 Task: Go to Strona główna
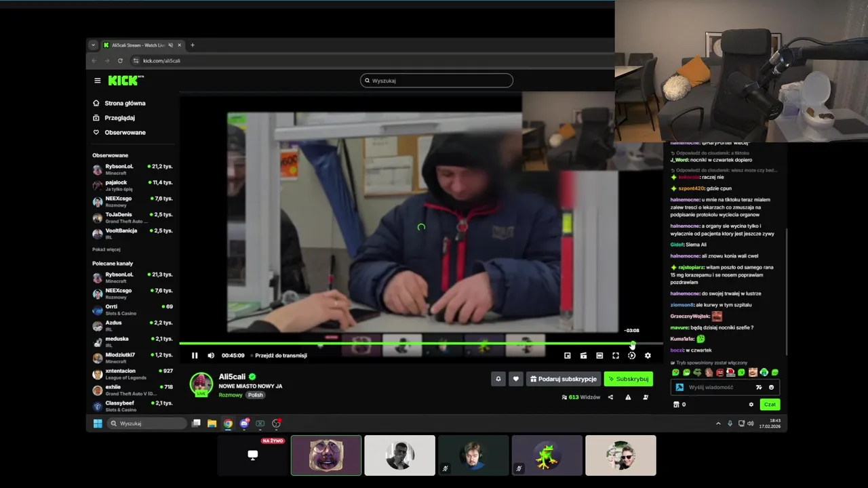pos(119,103)
